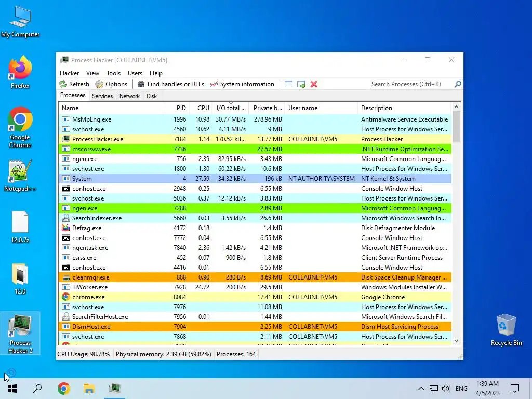This screenshot has width=532, height=399.
Task: Sort by User name column header
Action: pos(321,108)
